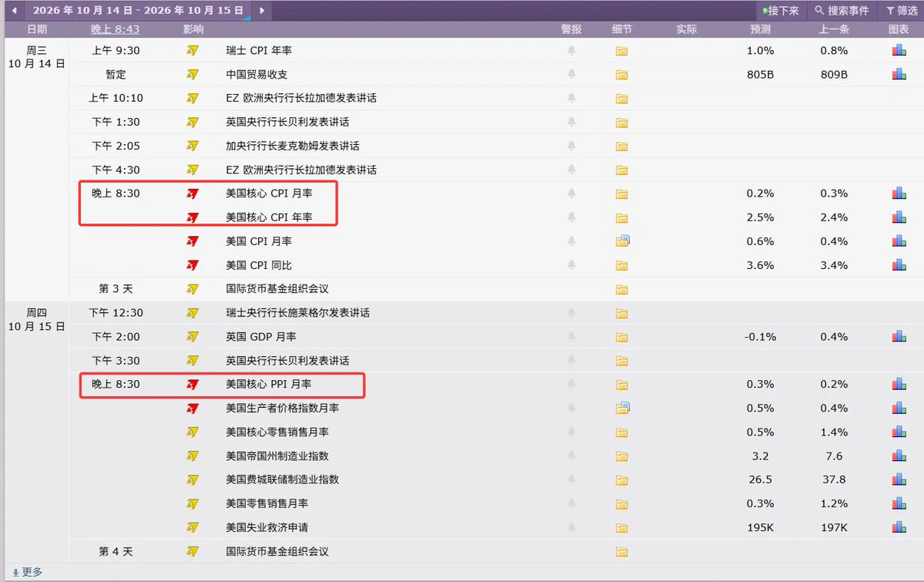The height and width of the screenshot is (582, 924).
Task: Open detail folder for 美国生产者价格指数月率
Action: 623,408
